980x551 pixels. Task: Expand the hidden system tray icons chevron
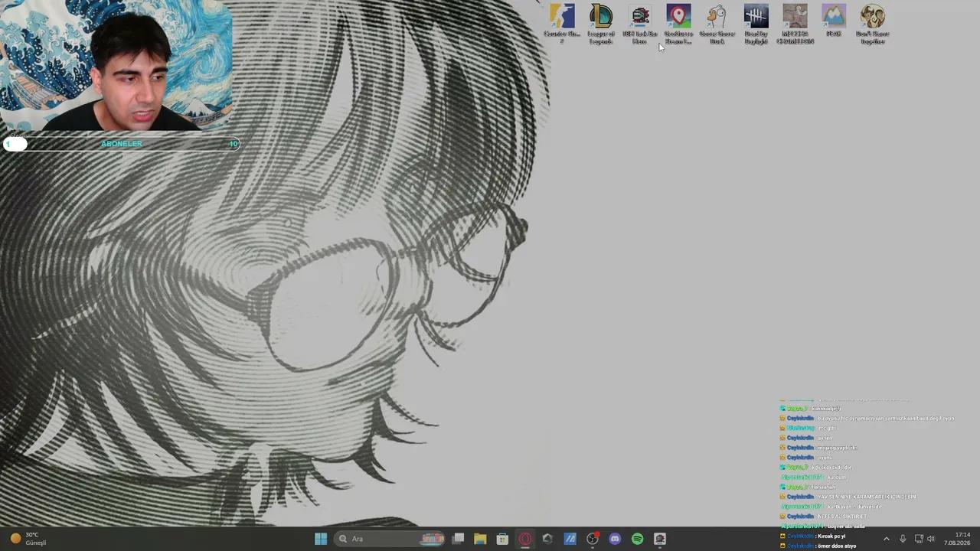coord(887,539)
